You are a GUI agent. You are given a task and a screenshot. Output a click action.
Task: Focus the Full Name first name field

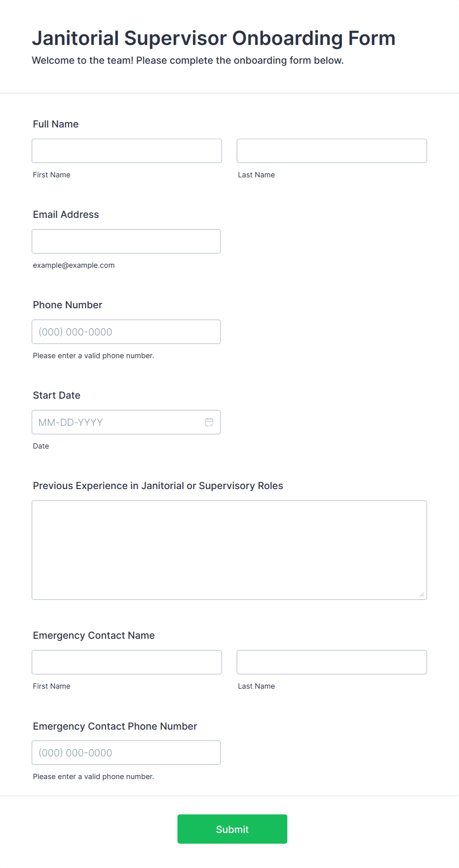[127, 151]
